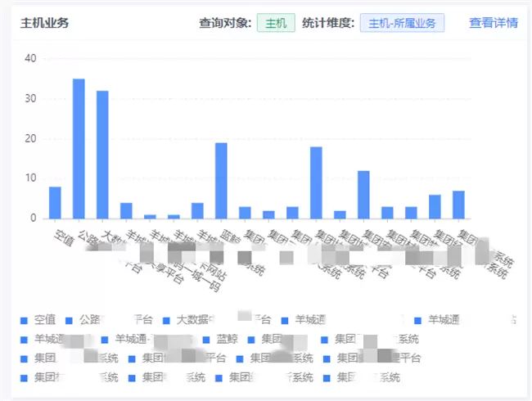Click the bar with value near 18

tap(316, 182)
